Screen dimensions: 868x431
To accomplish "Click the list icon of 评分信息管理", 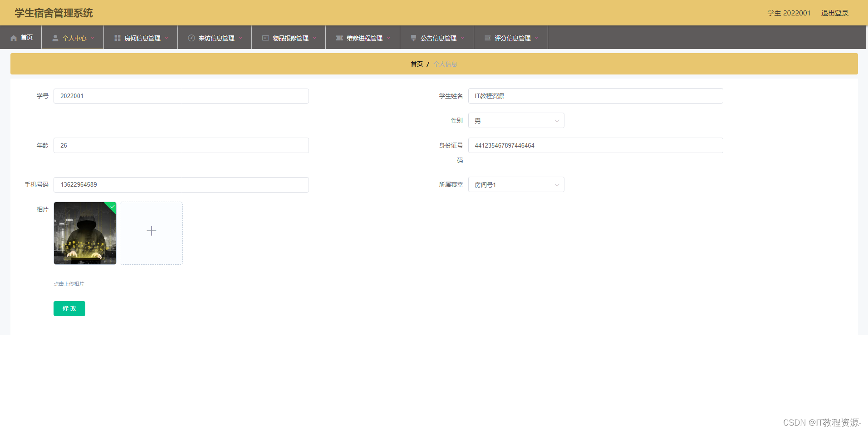I will tap(487, 38).
